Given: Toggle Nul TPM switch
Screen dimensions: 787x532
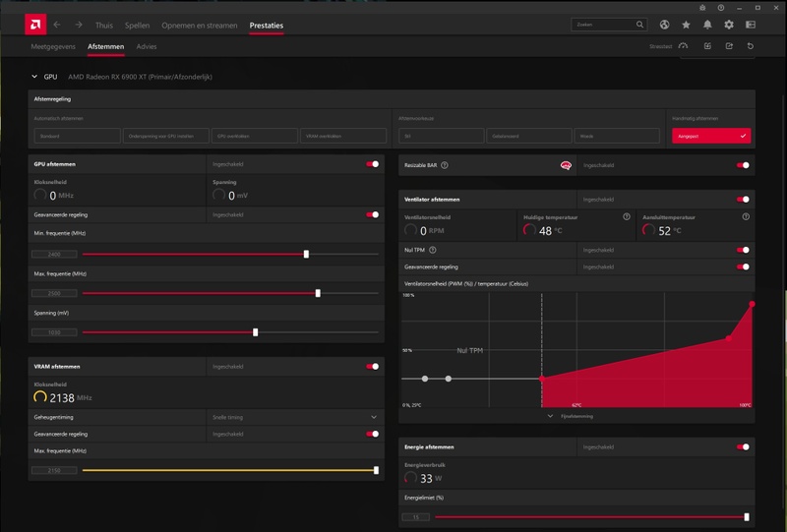Looking at the screenshot, I should 743,250.
